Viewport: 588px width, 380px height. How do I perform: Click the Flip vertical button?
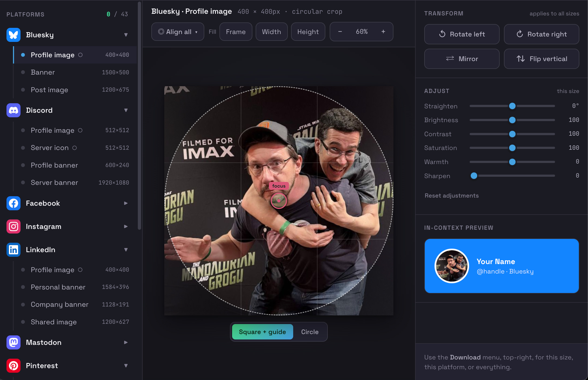(542, 59)
